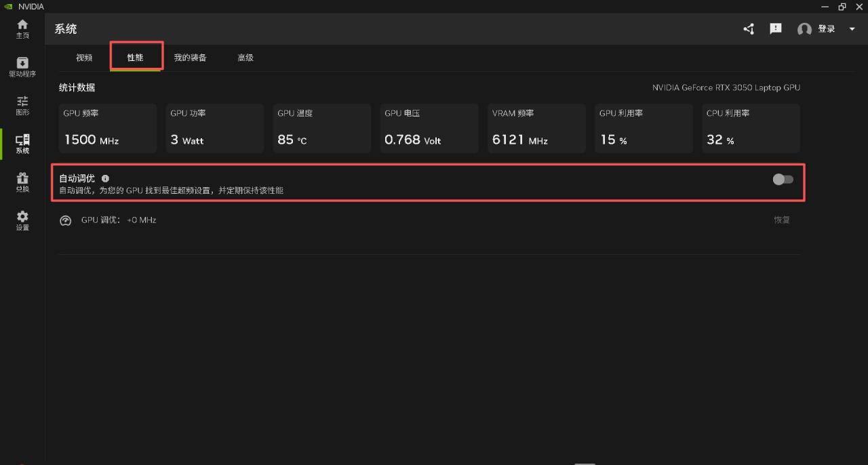868x465 pixels.
Task: Open the 驱动程序 drivers sidebar icon
Action: point(22,66)
